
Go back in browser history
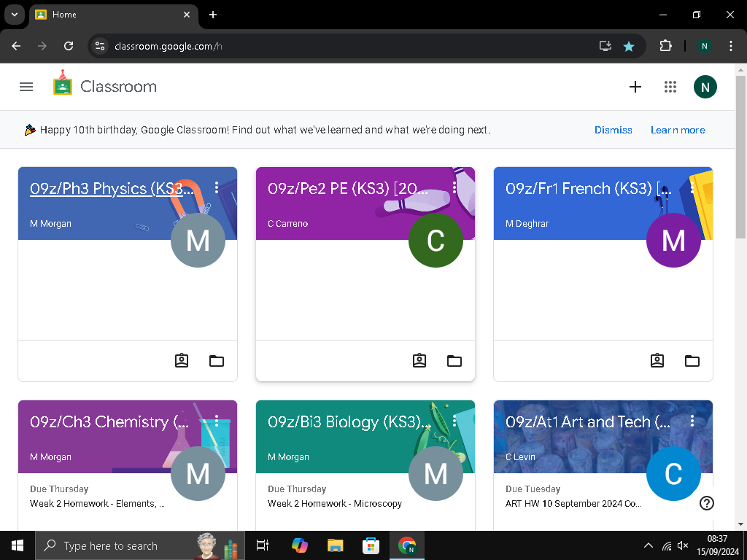16,46
